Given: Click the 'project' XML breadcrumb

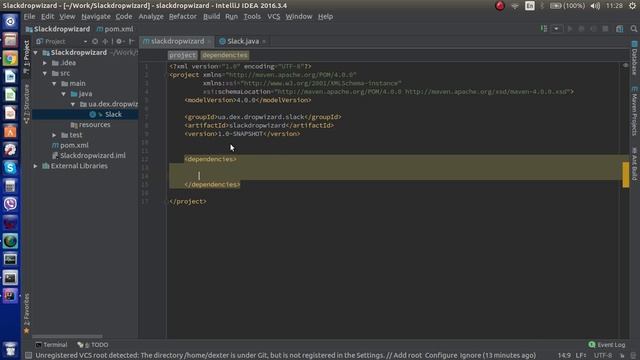Looking at the screenshot, I should 182,55.
